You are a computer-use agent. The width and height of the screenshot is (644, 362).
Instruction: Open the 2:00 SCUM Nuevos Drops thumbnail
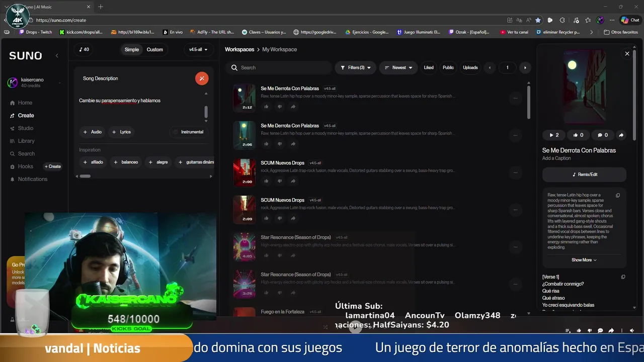tap(245, 172)
